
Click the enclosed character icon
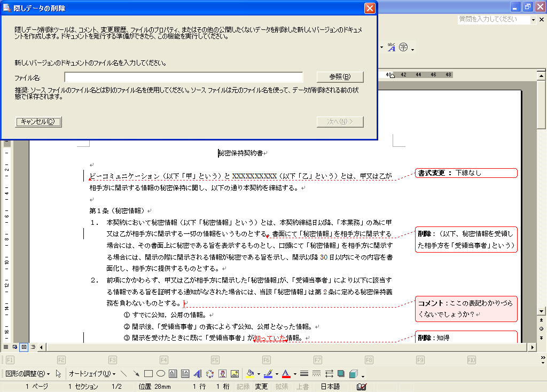403,48
